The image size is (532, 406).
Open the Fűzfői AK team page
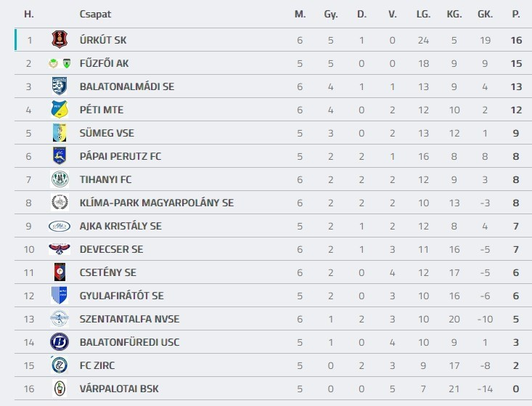tap(104, 63)
